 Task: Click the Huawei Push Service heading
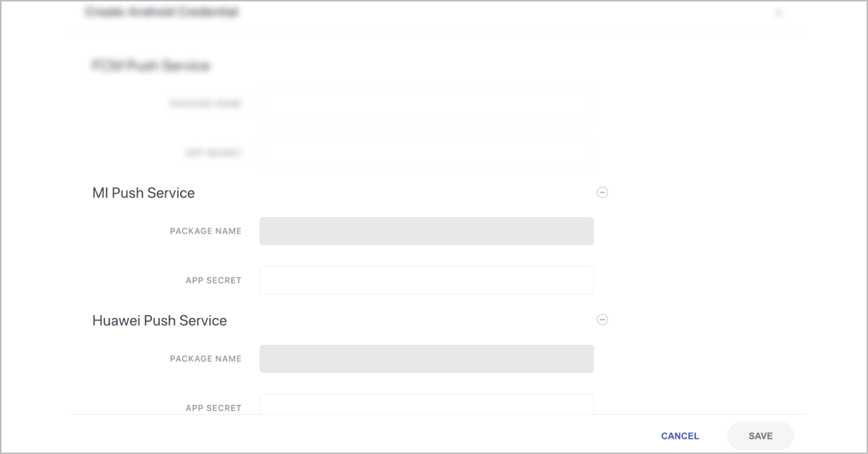(x=159, y=320)
